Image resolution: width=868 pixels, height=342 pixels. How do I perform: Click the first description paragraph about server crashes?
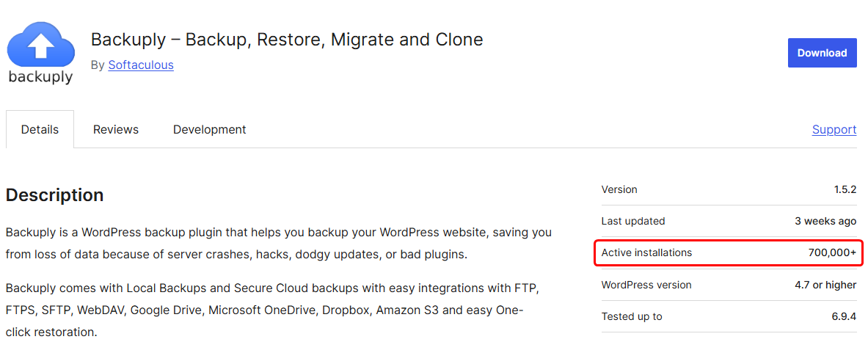pyautogui.click(x=278, y=244)
